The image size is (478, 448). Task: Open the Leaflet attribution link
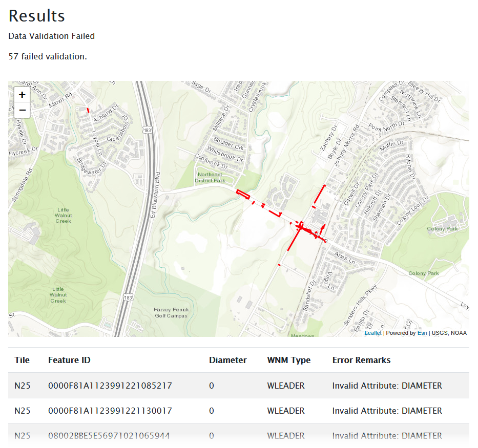372,333
